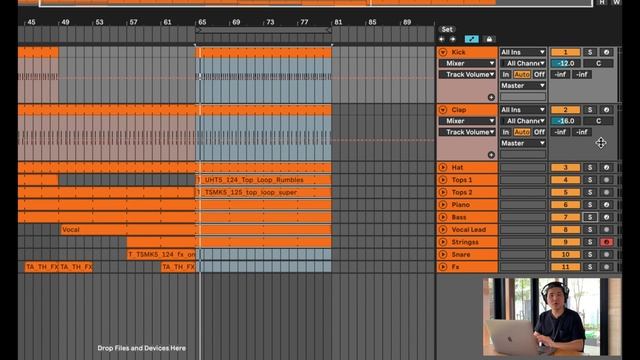Select the UHTS_124_Top_Loop_Rumbles clip

pos(264,180)
